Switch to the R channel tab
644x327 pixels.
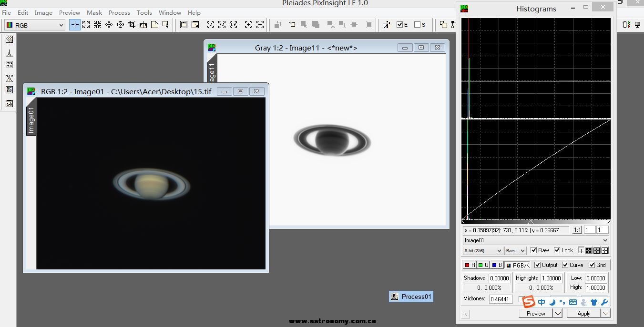tap(470, 265)
